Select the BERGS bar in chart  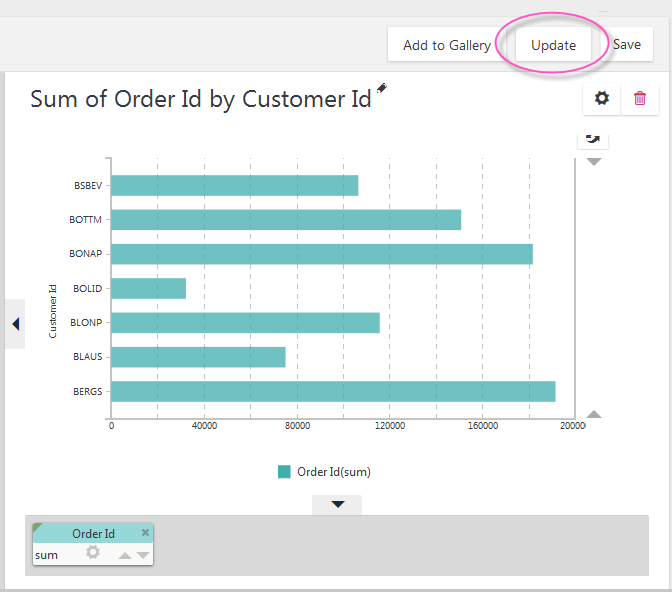[333, 391]
